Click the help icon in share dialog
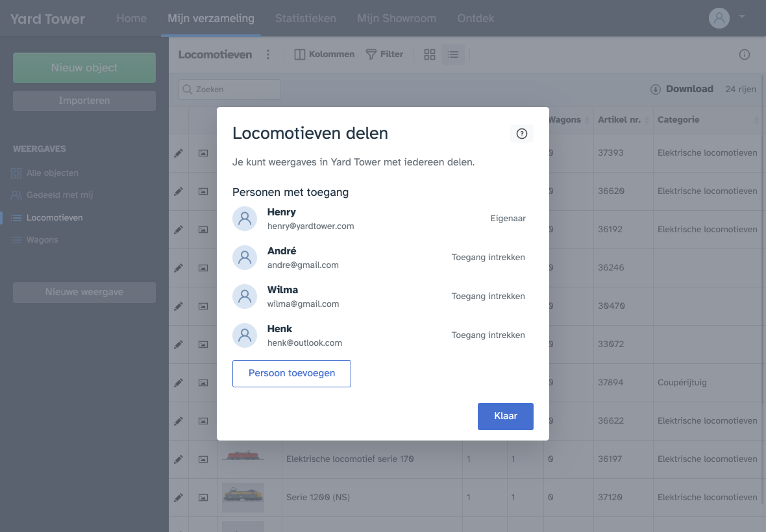This screenshot has height=532, width=766. pos(521,134)
